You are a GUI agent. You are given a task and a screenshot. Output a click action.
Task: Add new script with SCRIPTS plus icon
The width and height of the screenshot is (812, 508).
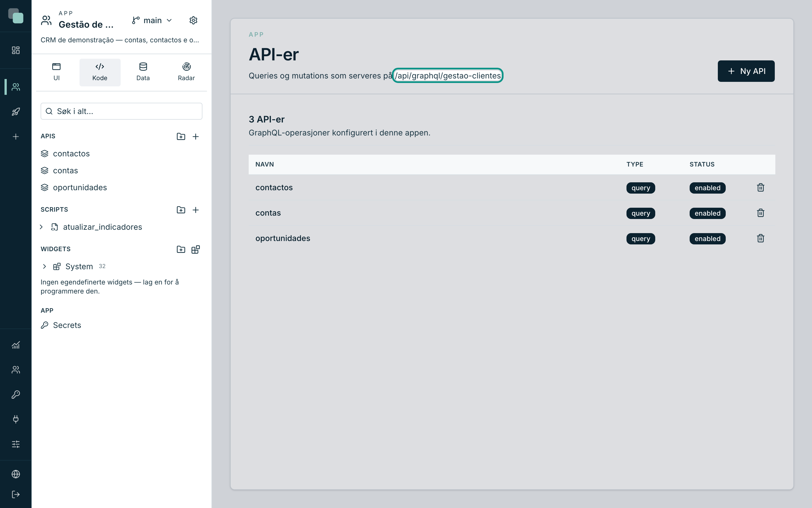click(196, 210)
